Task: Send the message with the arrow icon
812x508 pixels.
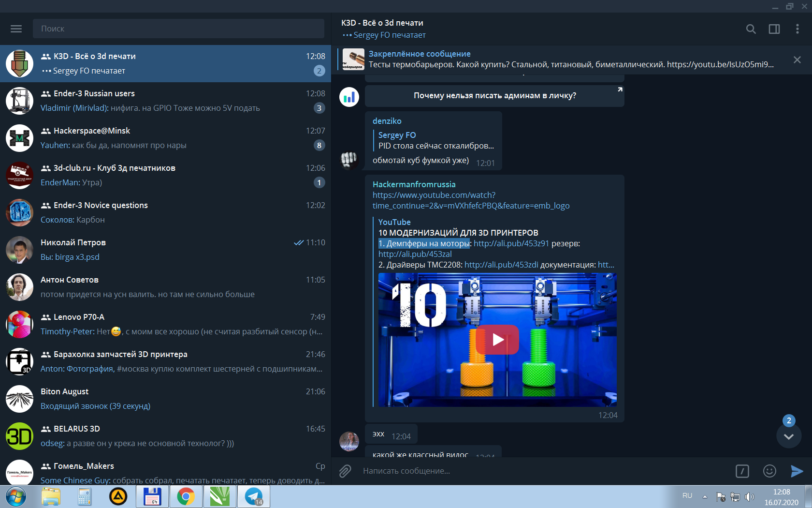Action: tap(797, 471)
